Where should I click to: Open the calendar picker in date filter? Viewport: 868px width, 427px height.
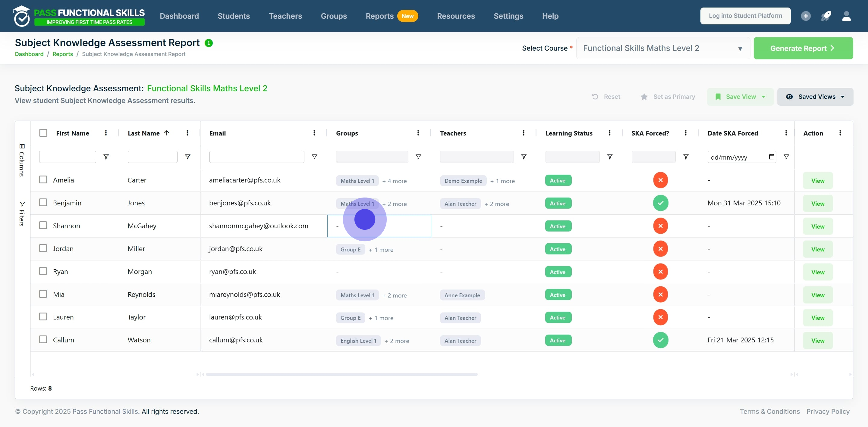(x=771, y=157)
